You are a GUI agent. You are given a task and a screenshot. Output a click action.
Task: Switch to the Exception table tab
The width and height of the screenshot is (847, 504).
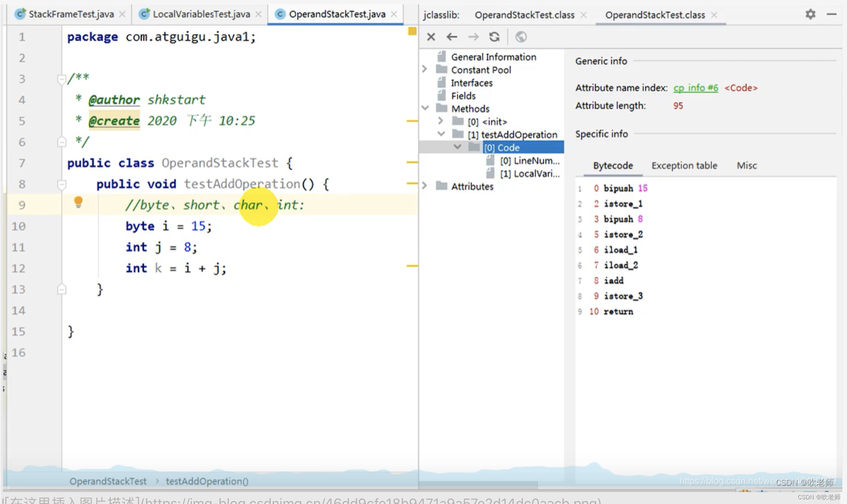coord(684,166)
